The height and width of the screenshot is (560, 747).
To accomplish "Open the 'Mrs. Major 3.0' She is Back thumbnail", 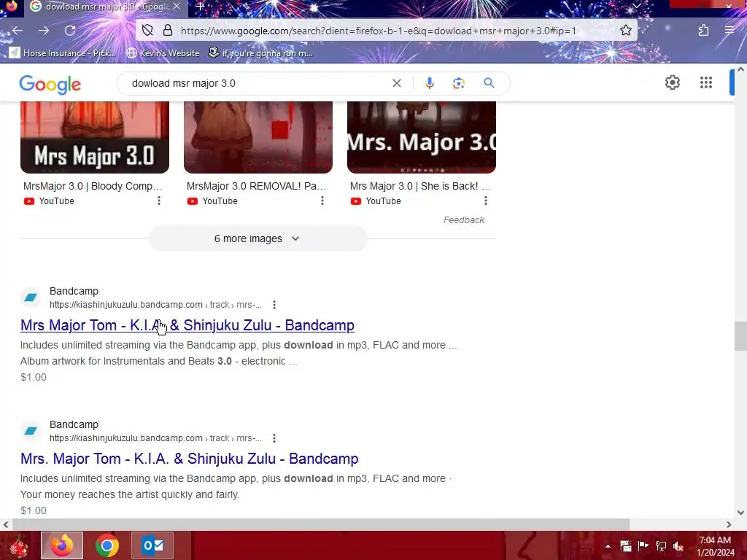I will pos(422,137).
